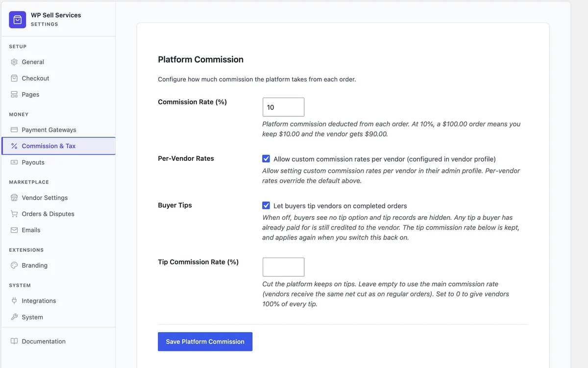This screenshot has height=368, width=588.
Task: Click 'When off, buyers see no tip option' text
Action: pyautogui.click(x=391, y=228)
